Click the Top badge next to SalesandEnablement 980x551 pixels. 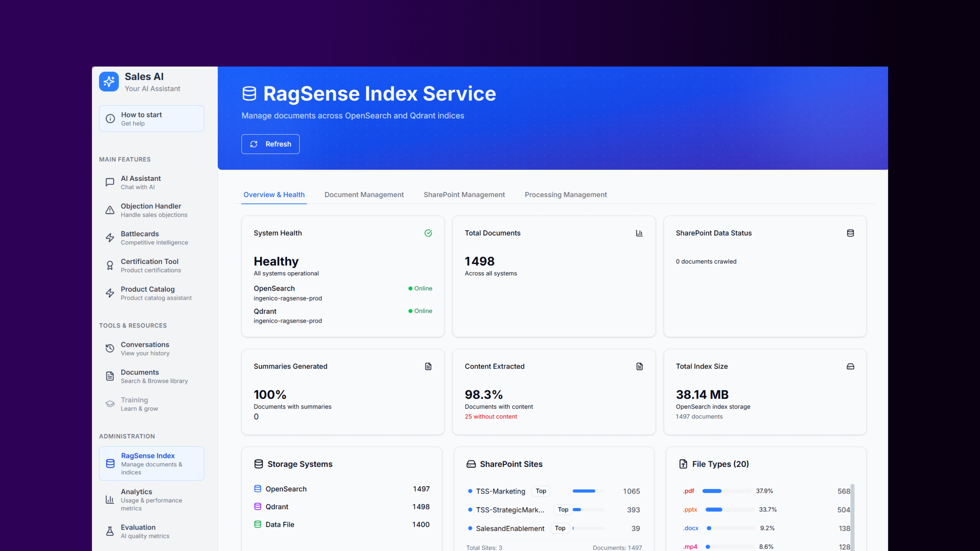pos(560,528)
